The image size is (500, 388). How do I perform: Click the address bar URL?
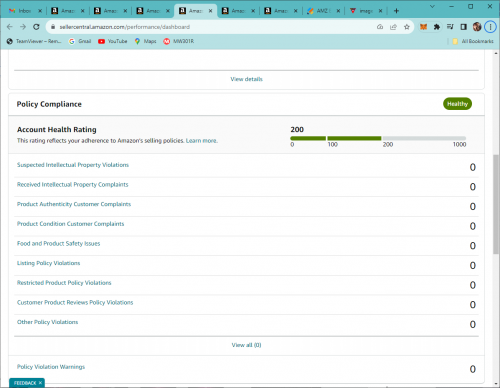coord(125,27)
